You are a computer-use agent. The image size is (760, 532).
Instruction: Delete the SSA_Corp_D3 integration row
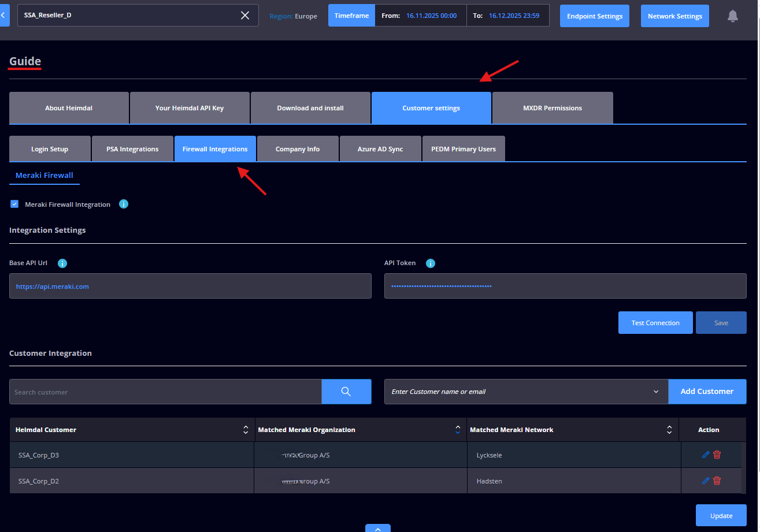[x=717, y=455]
